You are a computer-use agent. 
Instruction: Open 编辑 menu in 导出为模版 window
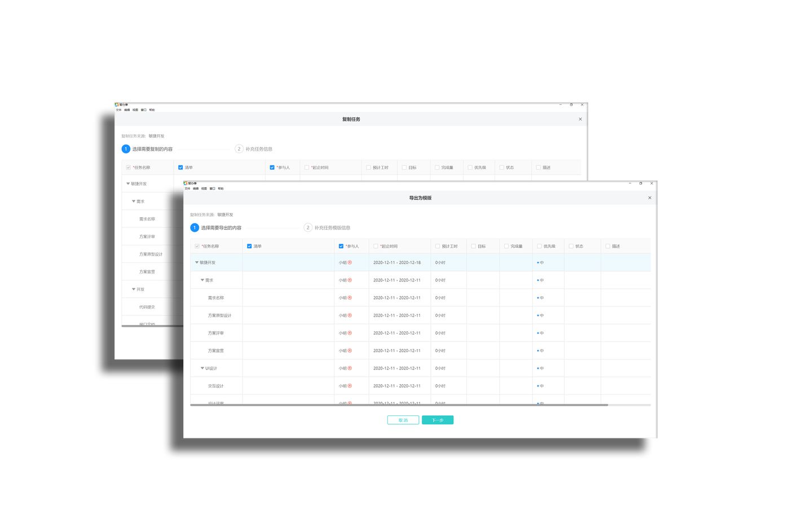pyautogui.click(x=196, y=188)
